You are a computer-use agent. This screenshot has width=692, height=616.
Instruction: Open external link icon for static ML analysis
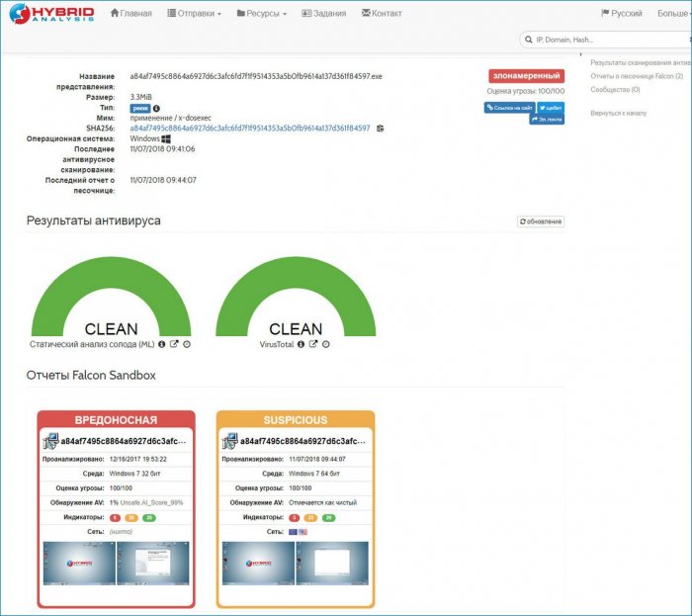pyautogui.click(x=174, y=344)
